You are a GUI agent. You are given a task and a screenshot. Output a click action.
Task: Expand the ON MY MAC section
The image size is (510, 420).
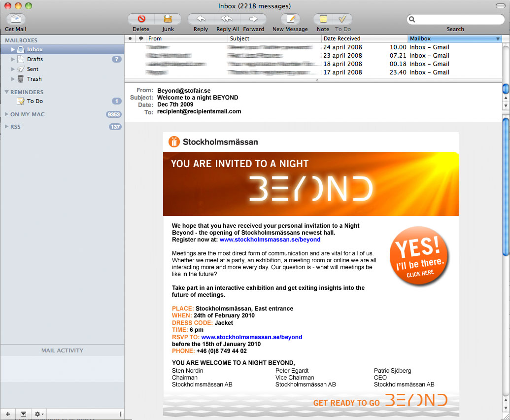6,114
